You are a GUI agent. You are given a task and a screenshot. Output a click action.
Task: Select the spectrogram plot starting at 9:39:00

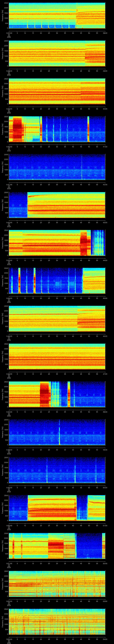point(57,91)
